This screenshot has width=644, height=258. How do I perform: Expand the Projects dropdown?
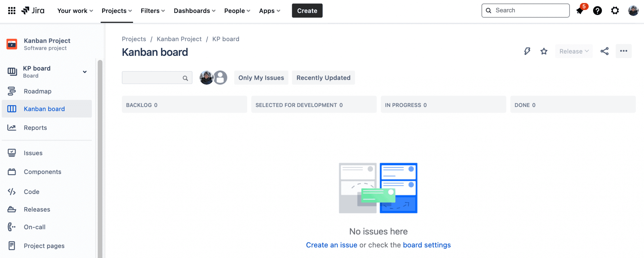(x=117, y=11)
